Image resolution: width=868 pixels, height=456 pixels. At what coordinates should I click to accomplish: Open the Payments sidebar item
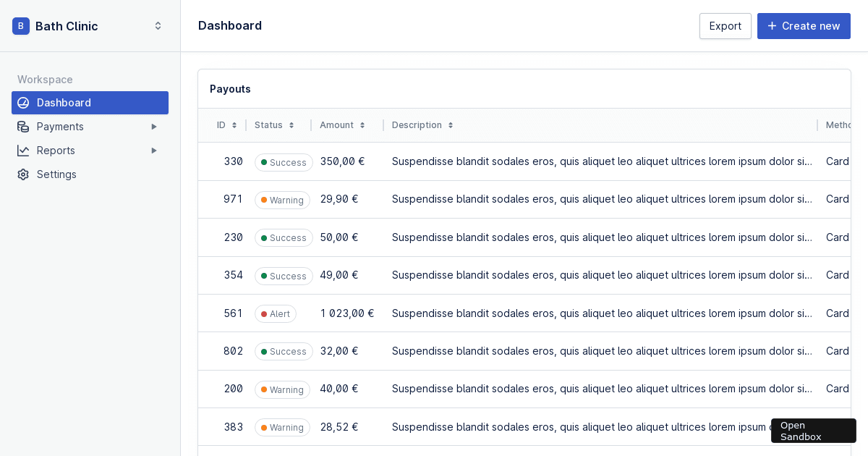pos(90,127)
